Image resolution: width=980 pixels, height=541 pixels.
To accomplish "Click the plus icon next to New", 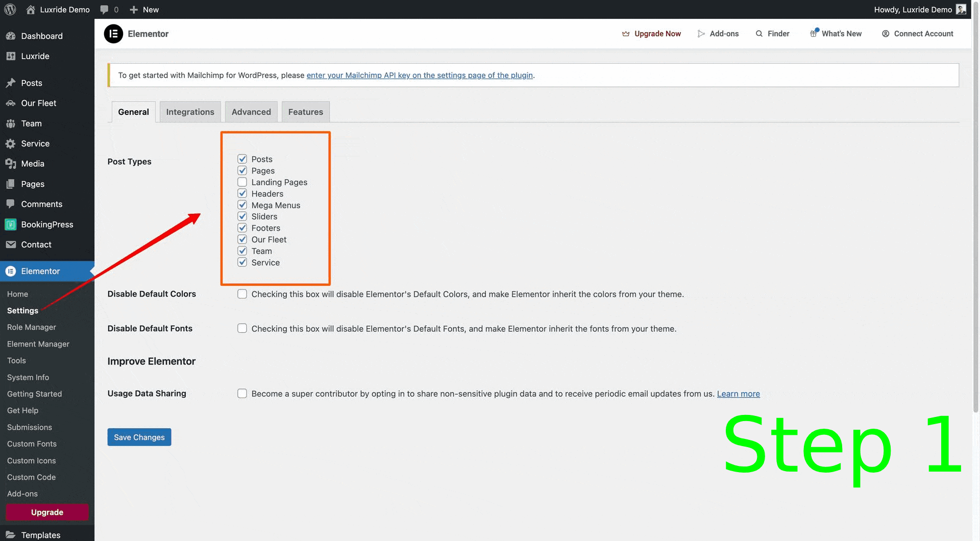I will (134, 10).
